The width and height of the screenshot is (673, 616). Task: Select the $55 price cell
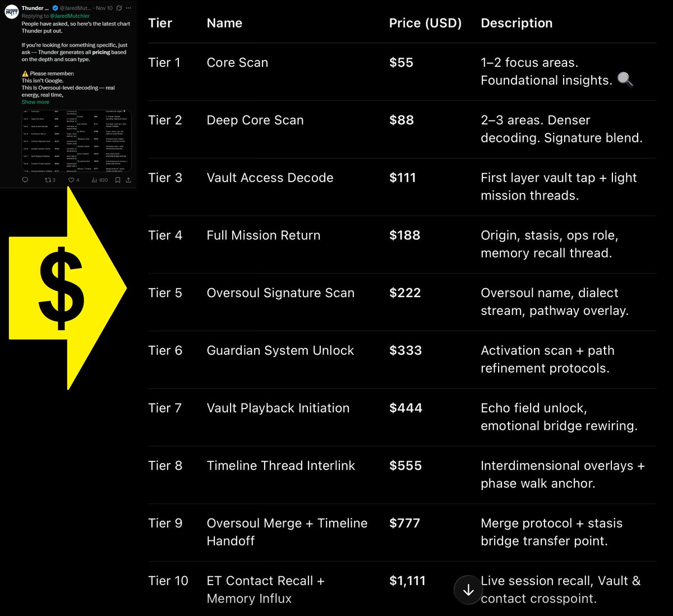[401, 62]
